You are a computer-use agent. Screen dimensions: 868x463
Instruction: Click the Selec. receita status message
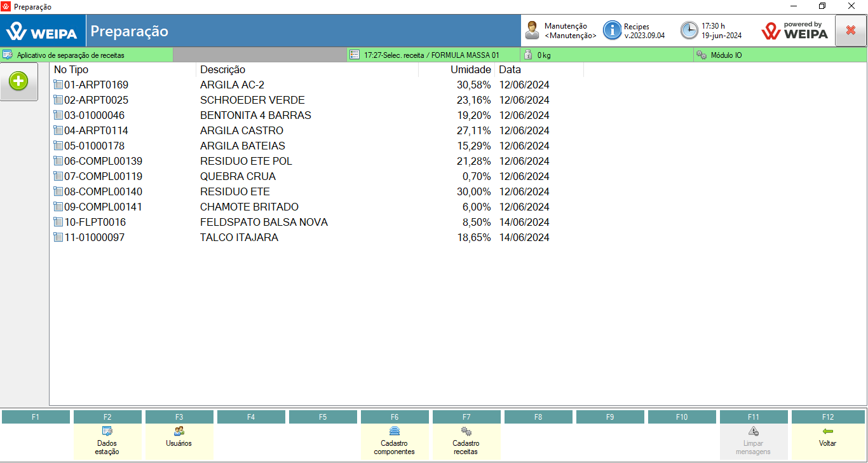click(431, 55)
